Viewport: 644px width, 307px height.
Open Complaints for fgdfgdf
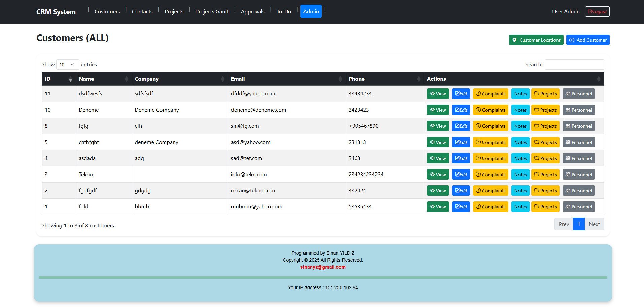491,191
